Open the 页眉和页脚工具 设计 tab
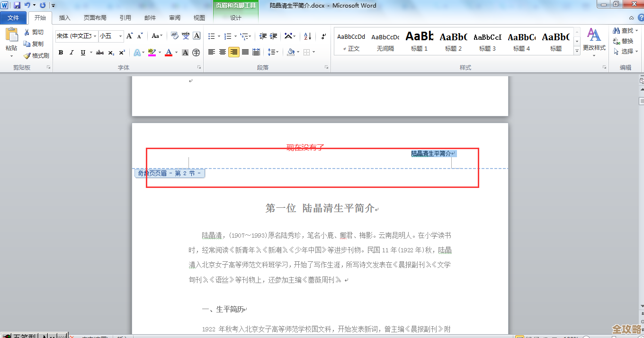This screenshot has width=644, height=338. coord(235,17)
